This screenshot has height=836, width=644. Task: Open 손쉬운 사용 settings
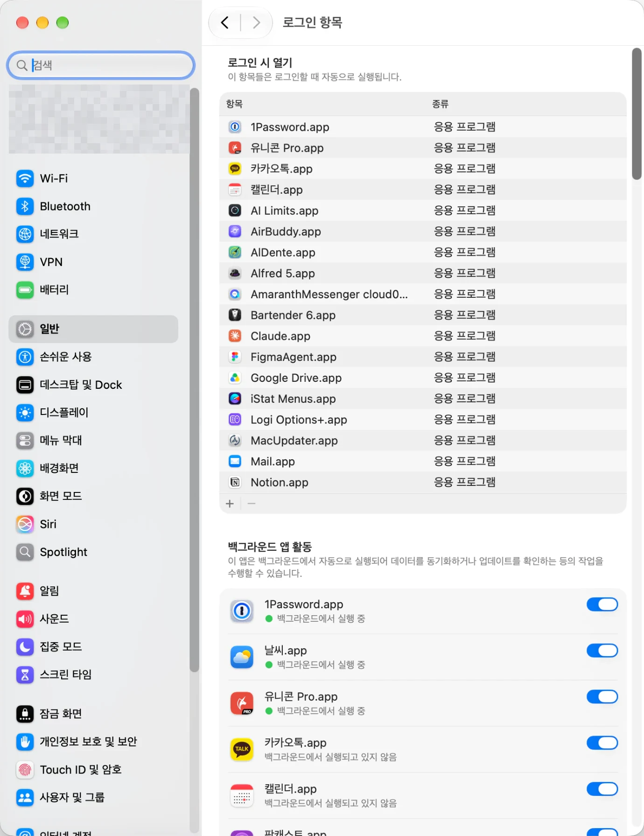point(93,357)
